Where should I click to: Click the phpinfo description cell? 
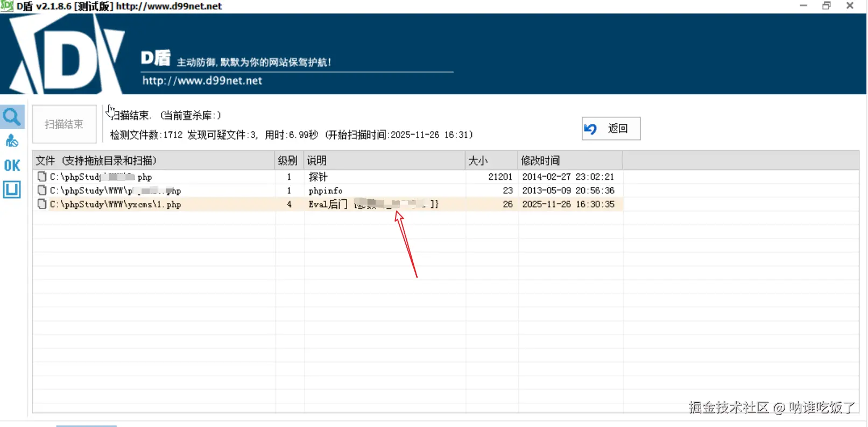tap(326, 191)
